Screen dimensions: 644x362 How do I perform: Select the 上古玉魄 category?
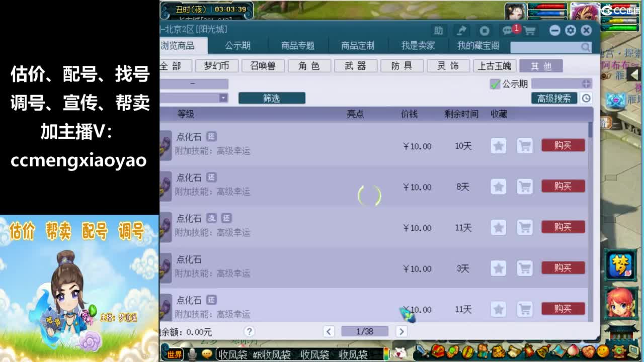[495, 66]
